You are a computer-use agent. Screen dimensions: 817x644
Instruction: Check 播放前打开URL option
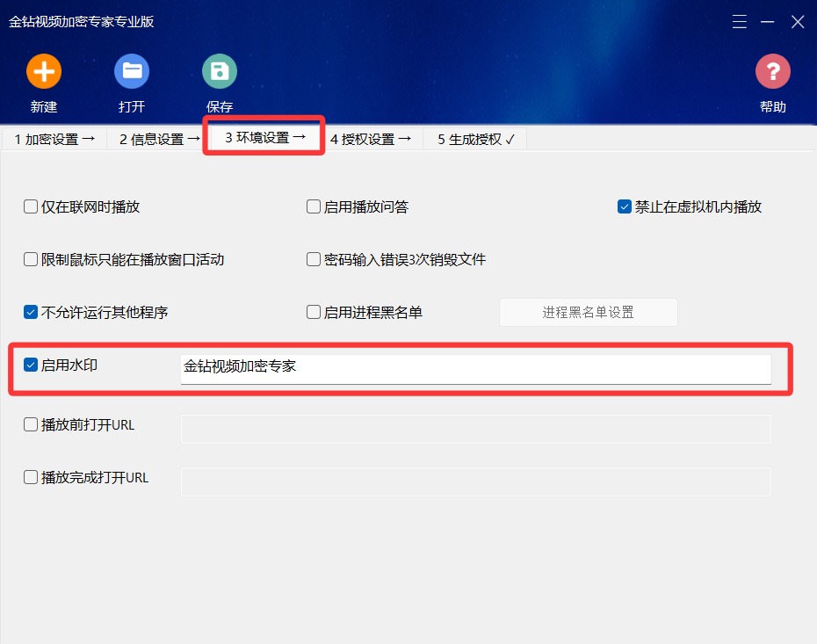[x=31, y=424]
